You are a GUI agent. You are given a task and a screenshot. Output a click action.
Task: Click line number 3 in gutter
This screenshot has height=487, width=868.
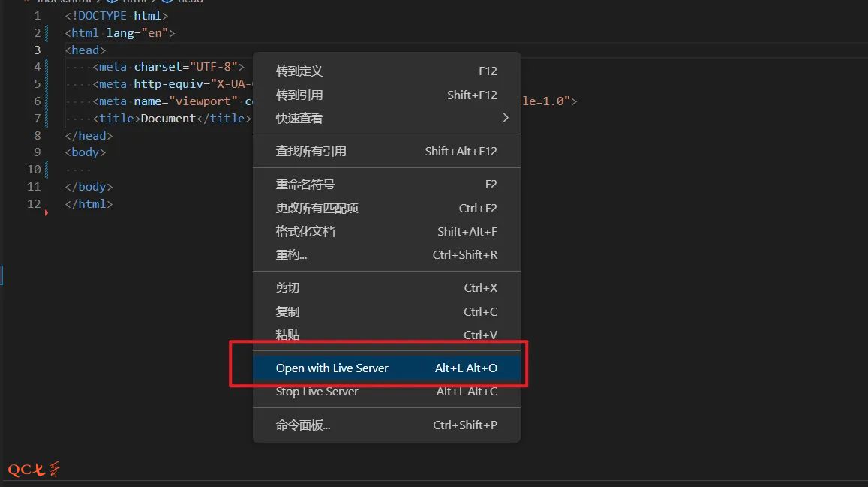point(38,50)
